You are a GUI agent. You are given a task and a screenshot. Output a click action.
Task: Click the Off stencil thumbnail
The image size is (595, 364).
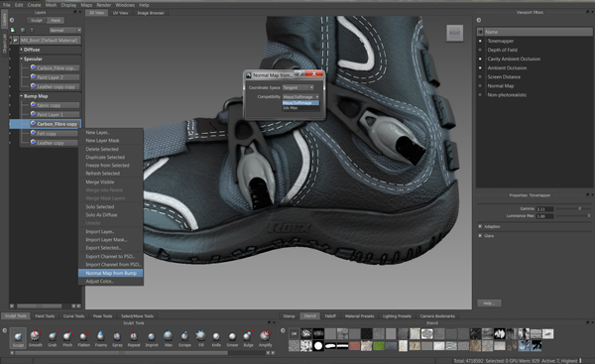pos(295,333)
